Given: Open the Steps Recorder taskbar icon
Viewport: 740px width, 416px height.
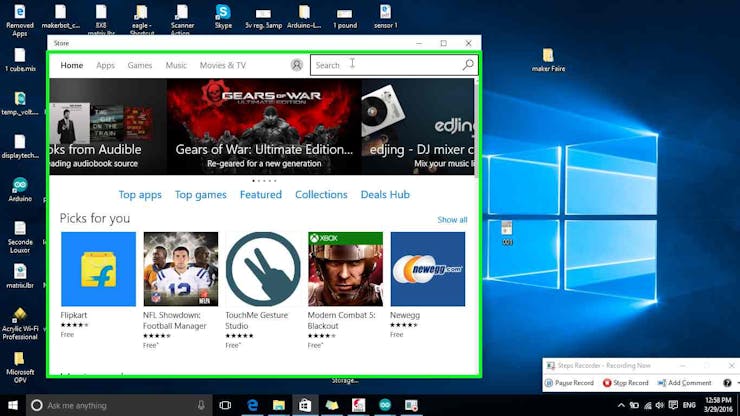Looking at the screenshot, I should pyautogui.click(x=411, y=405).
